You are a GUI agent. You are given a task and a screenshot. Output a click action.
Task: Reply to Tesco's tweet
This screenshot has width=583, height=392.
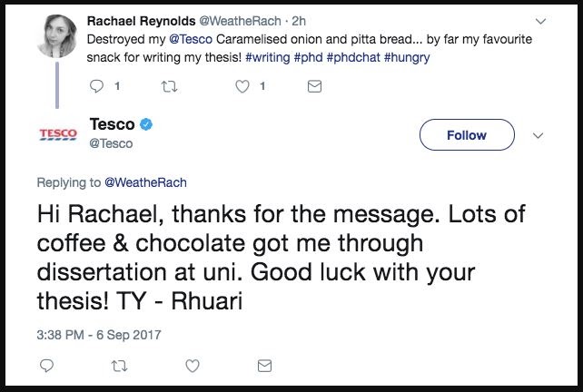[x=48, y=367]
